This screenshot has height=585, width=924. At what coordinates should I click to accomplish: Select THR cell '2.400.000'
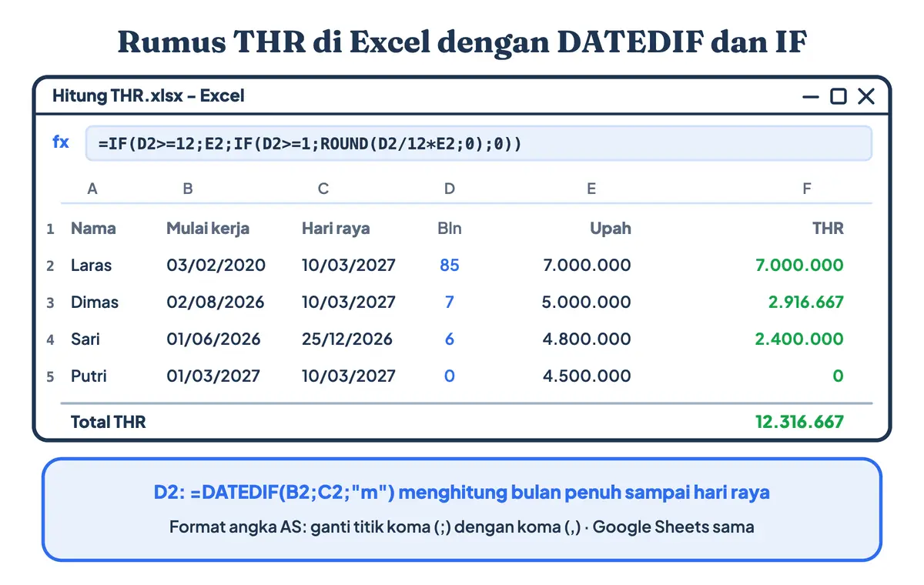tap(799, 339)
